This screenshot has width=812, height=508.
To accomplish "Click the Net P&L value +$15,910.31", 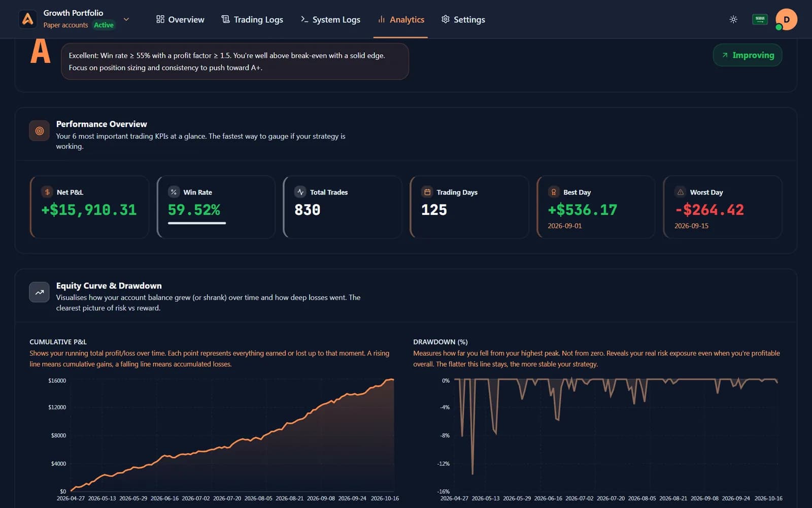I will tap(89, 210).
